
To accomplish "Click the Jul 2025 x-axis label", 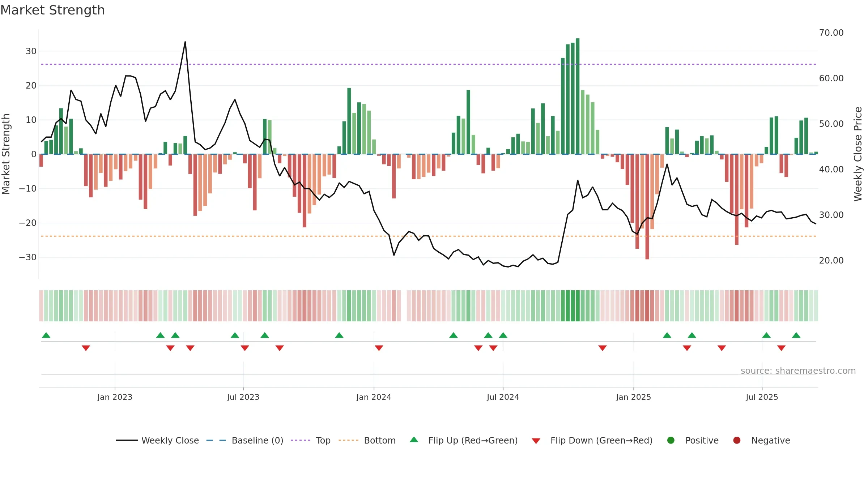I will [762, 397].
